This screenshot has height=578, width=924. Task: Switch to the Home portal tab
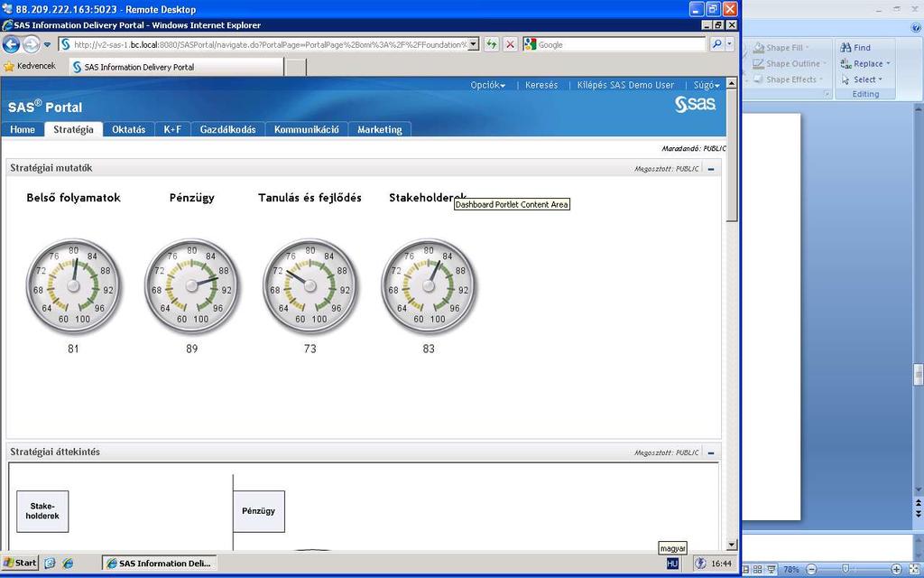tap(23, 130)
